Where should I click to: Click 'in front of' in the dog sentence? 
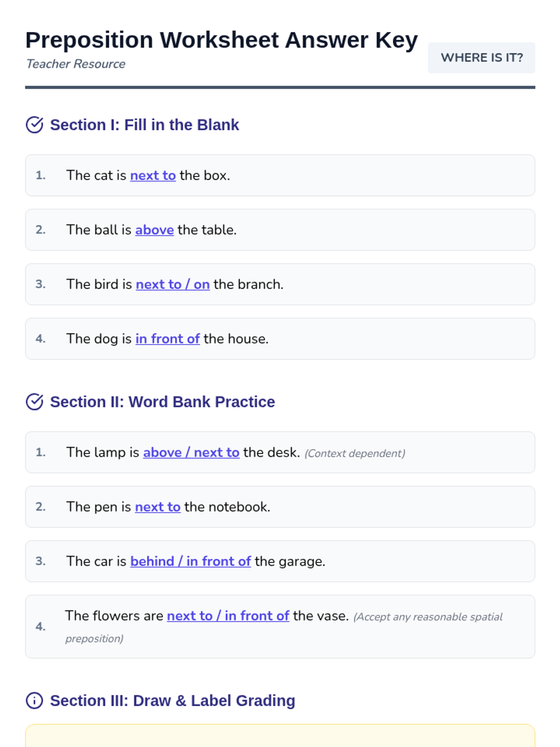pos(168,339)
